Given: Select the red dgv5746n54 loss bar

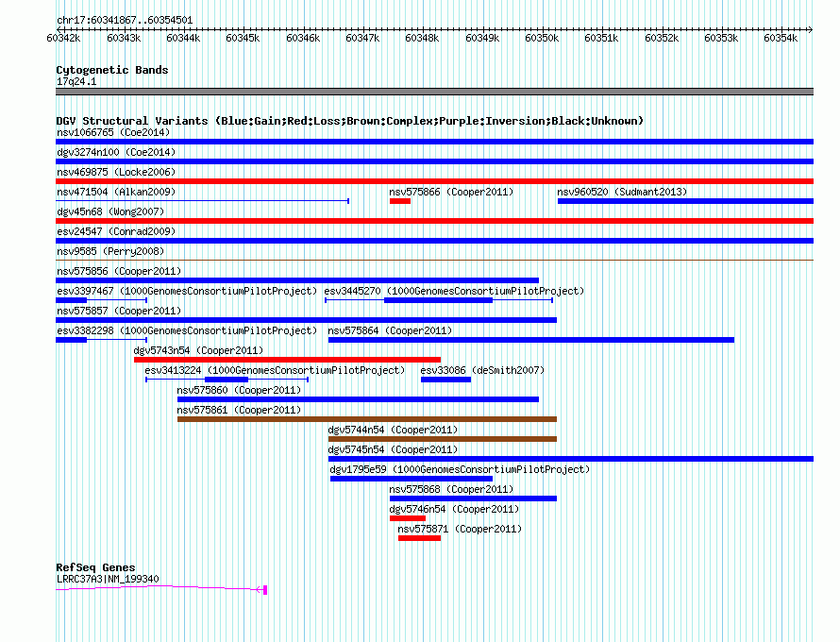Looking at the screenshot, I should point(407,518).
